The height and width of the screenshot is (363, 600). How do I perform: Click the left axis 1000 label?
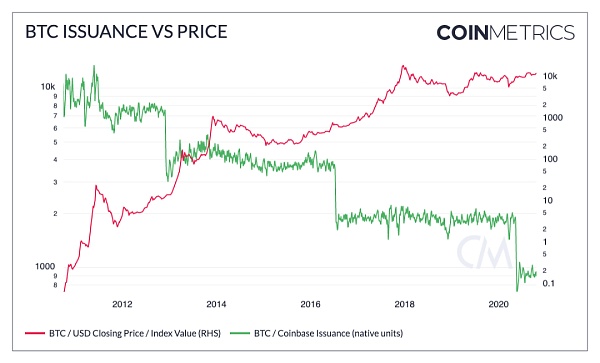pos(45,266)
